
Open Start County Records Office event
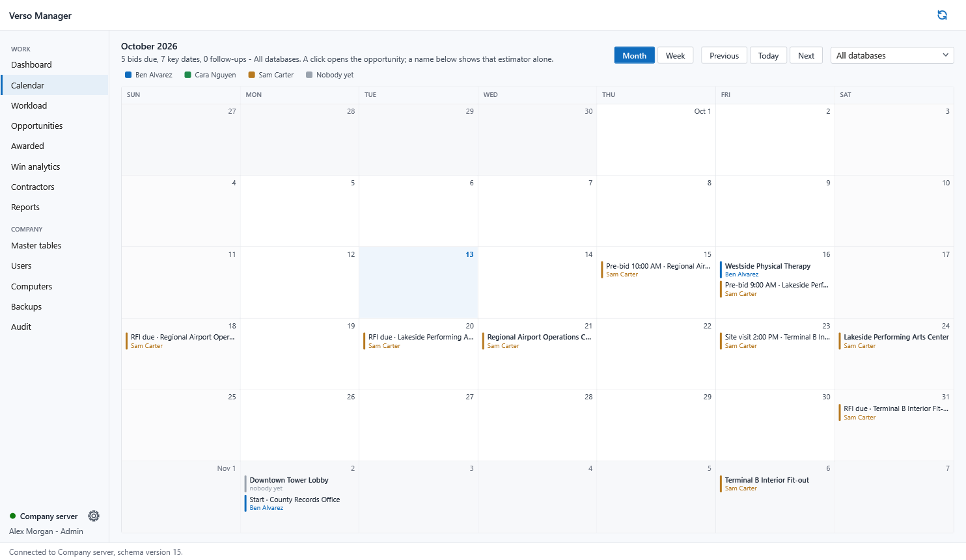point(300,503)
